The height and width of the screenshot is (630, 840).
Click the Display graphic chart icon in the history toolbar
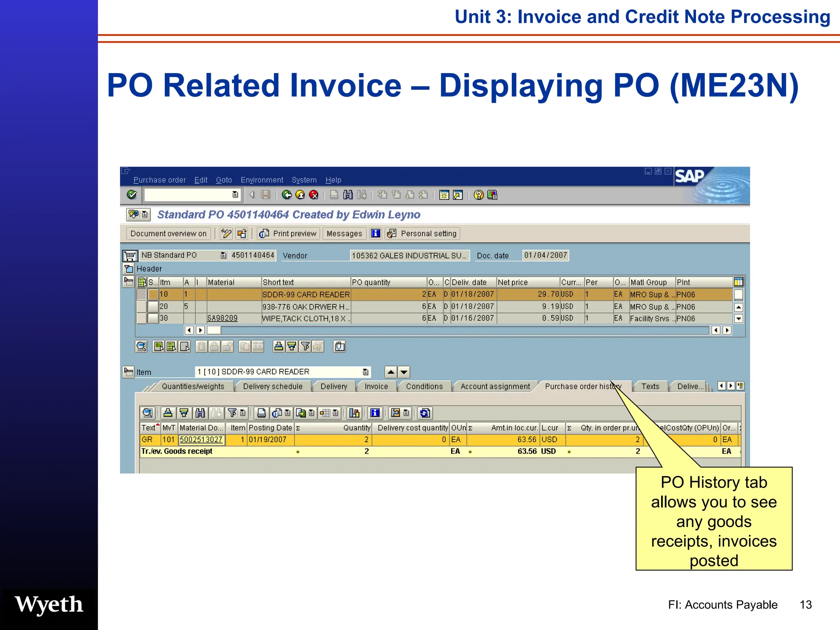pyautogui.click(x=354, y=413)
